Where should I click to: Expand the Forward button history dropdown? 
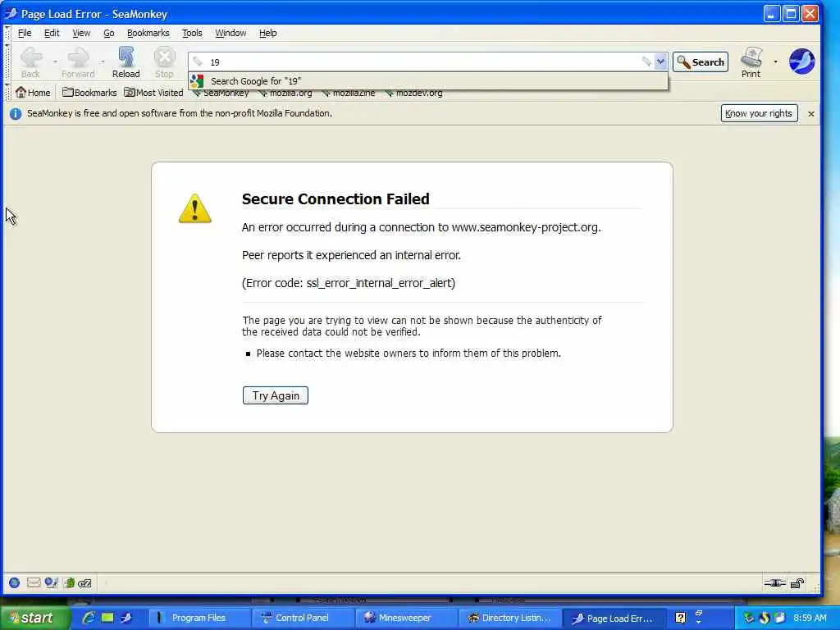[103, 62]
